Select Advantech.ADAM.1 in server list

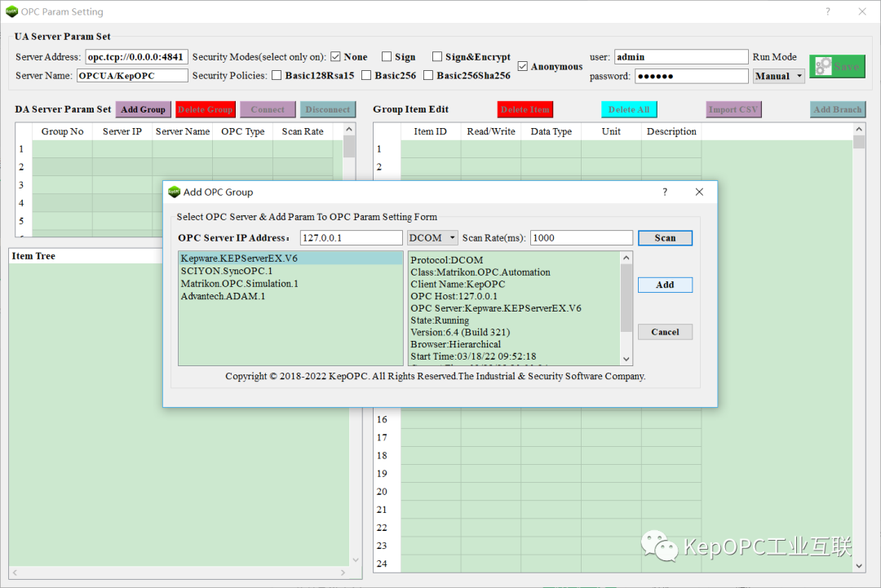tap(290, 296)
